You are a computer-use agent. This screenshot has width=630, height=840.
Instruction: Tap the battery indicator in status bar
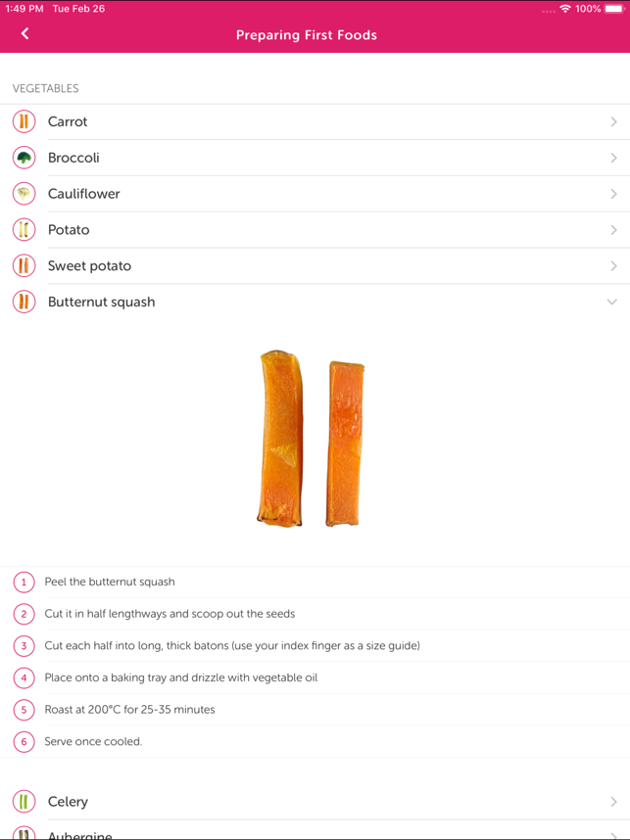pyautogui.click(x=614, y=9)
